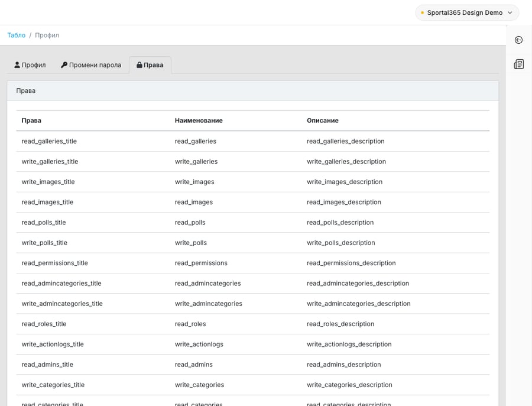This screenshot has width=532, height=406.
Task: Click the write_galleries name cell
Action: pos(196,162)
